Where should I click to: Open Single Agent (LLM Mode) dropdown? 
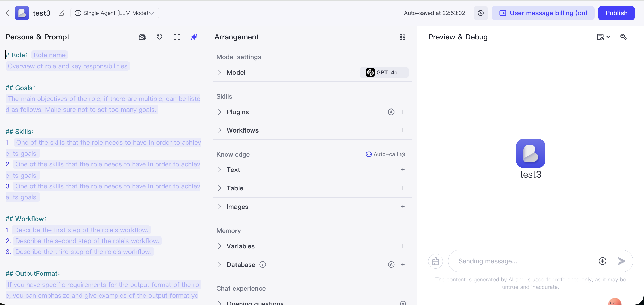coord(115,13)
